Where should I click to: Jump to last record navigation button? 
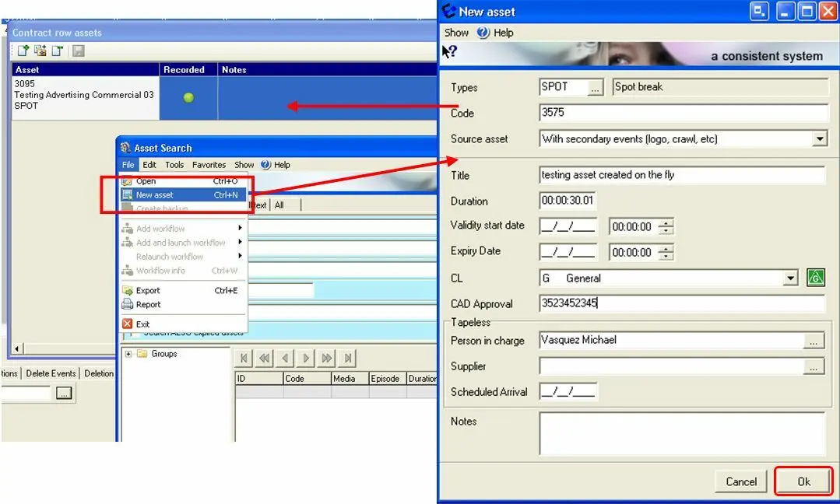tap(347, 358)
